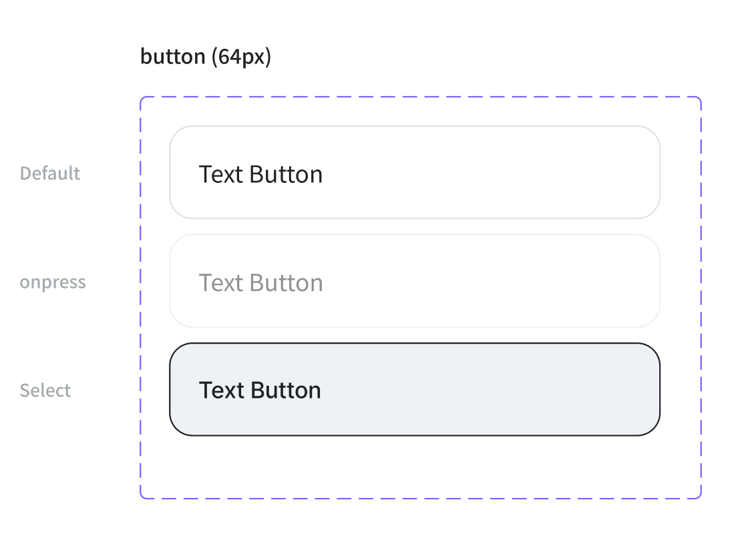
Task: Click the right edge of the onpress button
Action: pos(658,282)
